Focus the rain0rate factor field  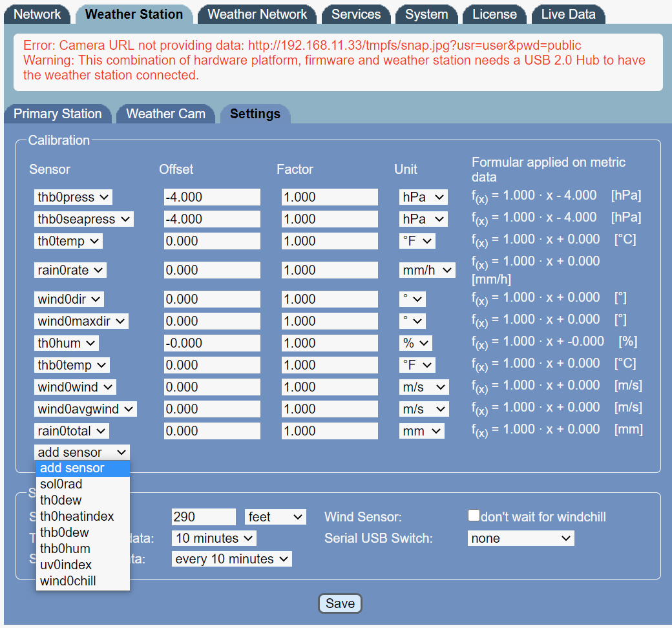pos(330,270)
